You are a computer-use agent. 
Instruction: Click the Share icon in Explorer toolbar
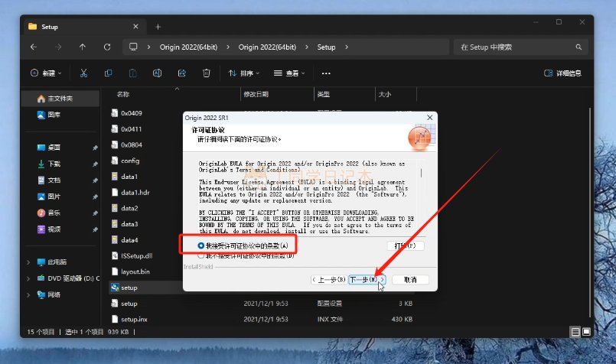181,73
